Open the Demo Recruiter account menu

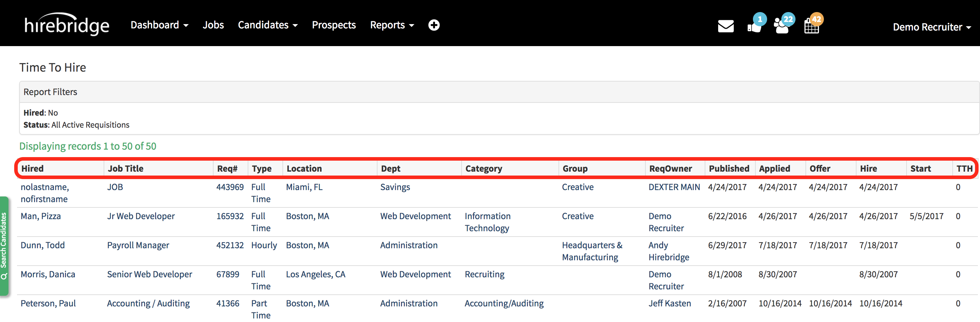point(931,27)
